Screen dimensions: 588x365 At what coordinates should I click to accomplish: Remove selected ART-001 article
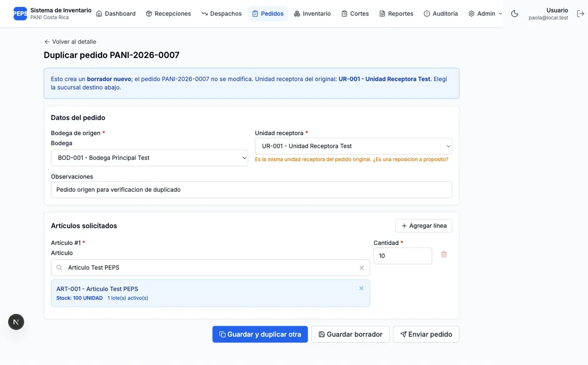(x=361, y=288)
